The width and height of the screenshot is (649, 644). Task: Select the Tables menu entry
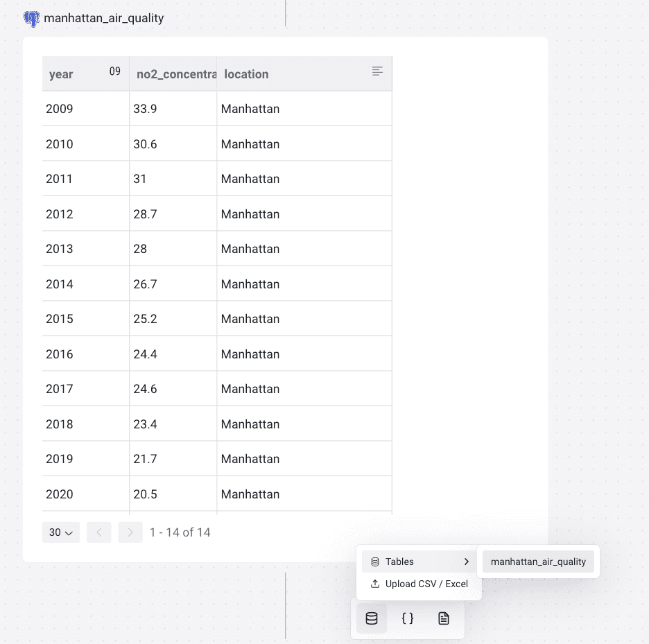(399, 562)
